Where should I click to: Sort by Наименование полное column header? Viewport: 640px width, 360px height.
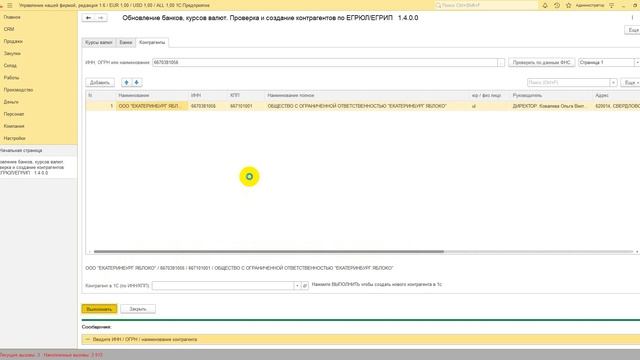(367, 95)
